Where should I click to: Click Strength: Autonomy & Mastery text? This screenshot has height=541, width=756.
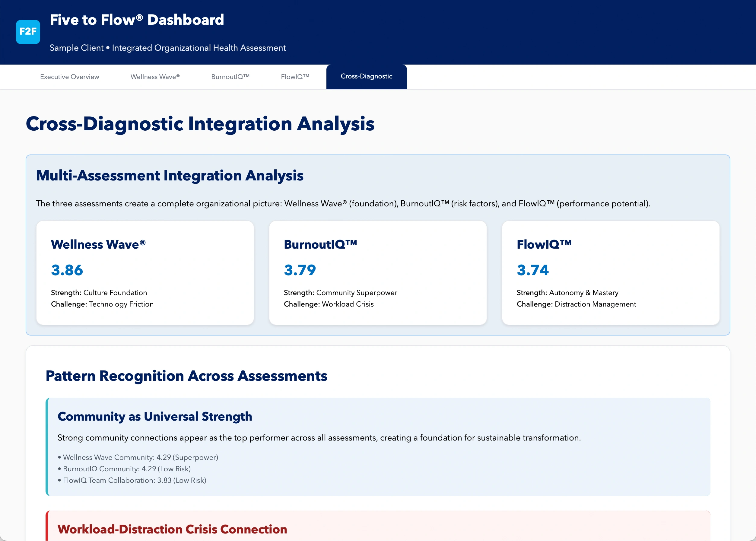point(567,292)
